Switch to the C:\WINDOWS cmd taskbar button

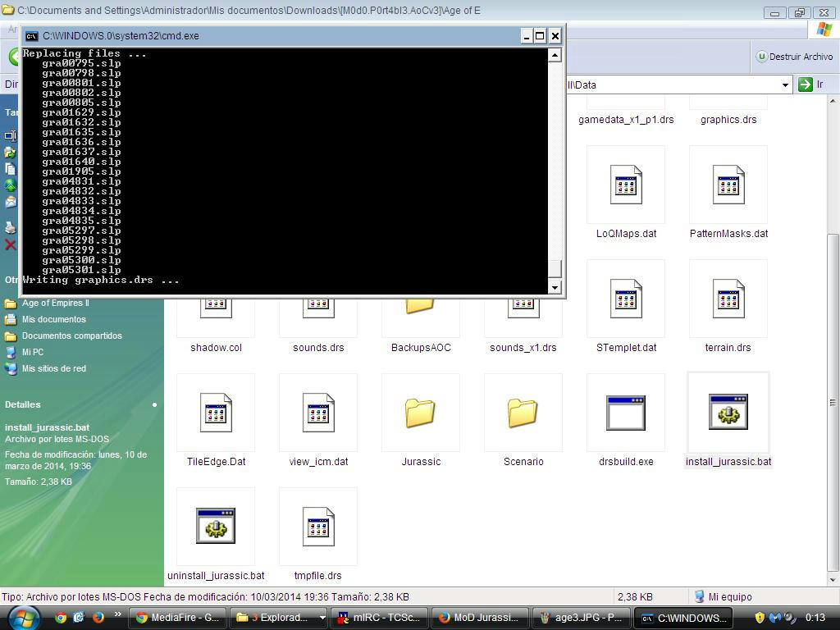685,618
